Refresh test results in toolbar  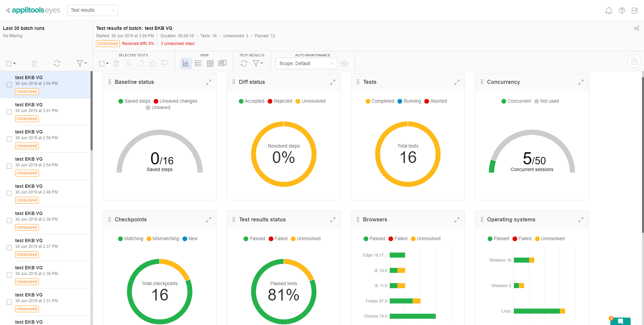pyautogui.click(x=244, y=63)
